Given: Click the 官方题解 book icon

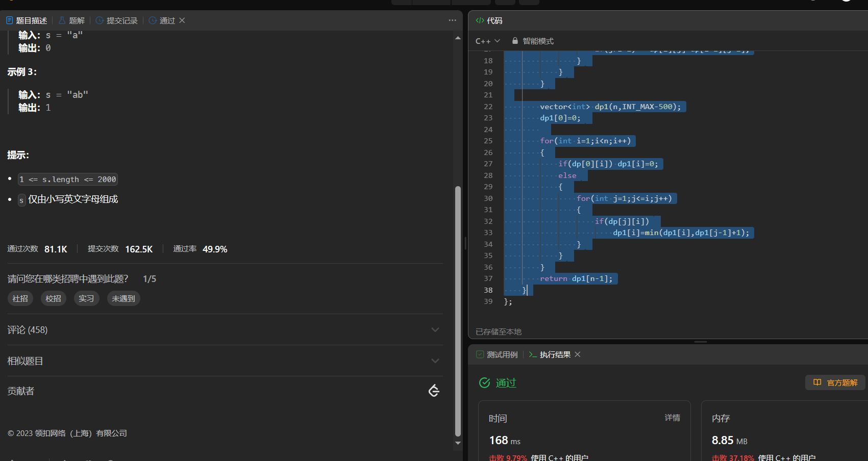Looking at the screenshot, I should point(817,382).
